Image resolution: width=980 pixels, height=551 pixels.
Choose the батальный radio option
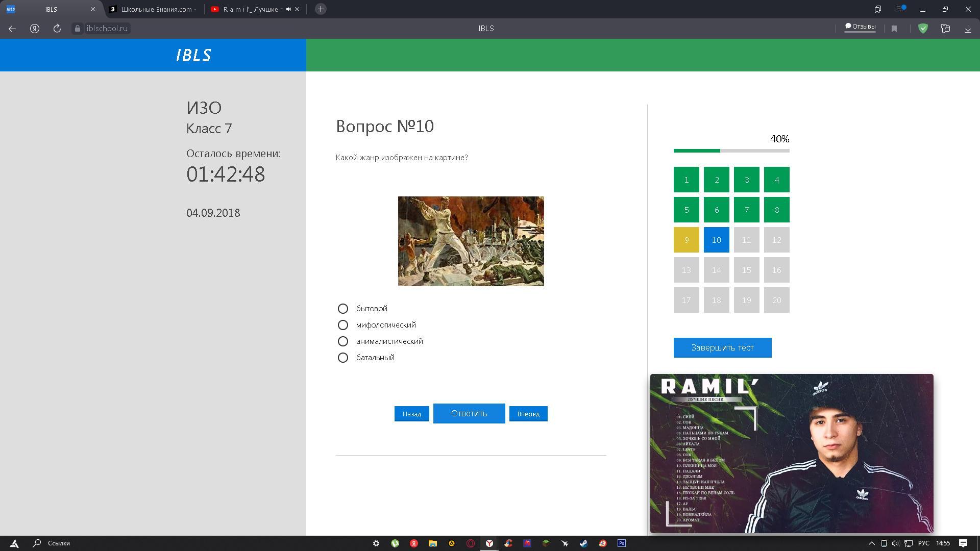click(x=343, y=358)
